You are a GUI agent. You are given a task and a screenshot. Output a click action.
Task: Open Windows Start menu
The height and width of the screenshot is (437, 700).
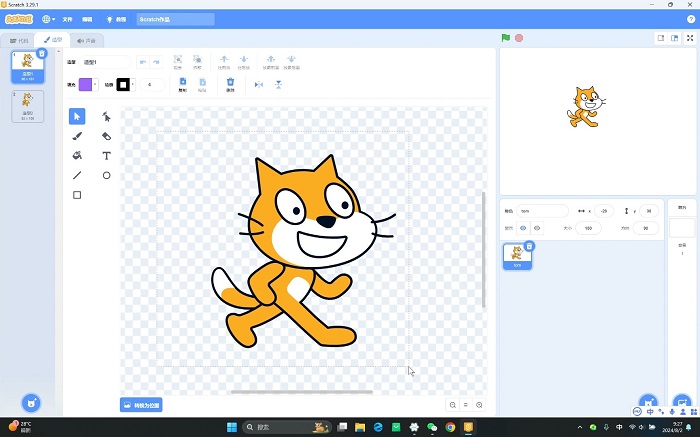click(232, 427)
